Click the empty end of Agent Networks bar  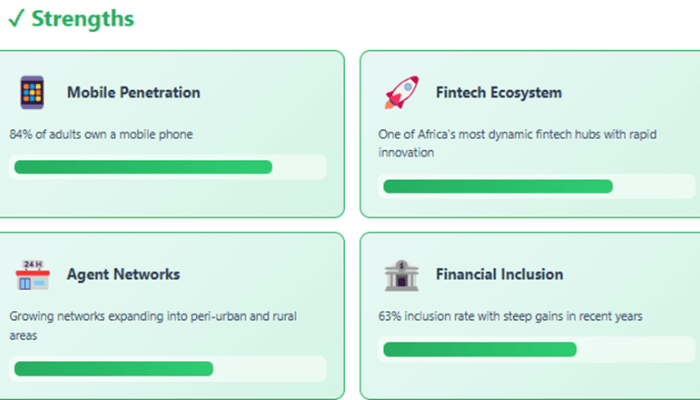[x=270, y=368]
